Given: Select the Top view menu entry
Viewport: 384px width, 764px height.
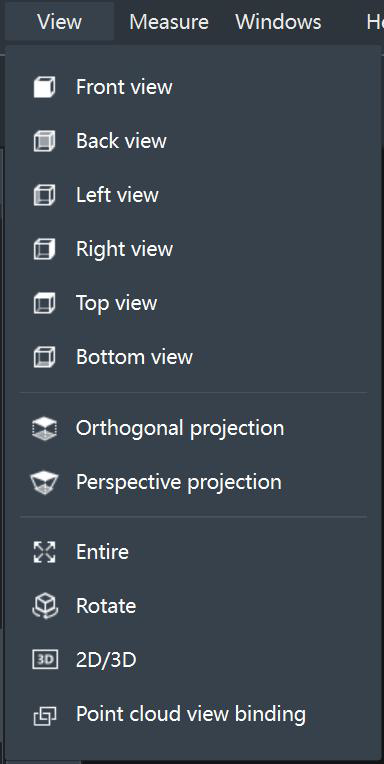Looking at the screenshot, I should click(193, 304).
